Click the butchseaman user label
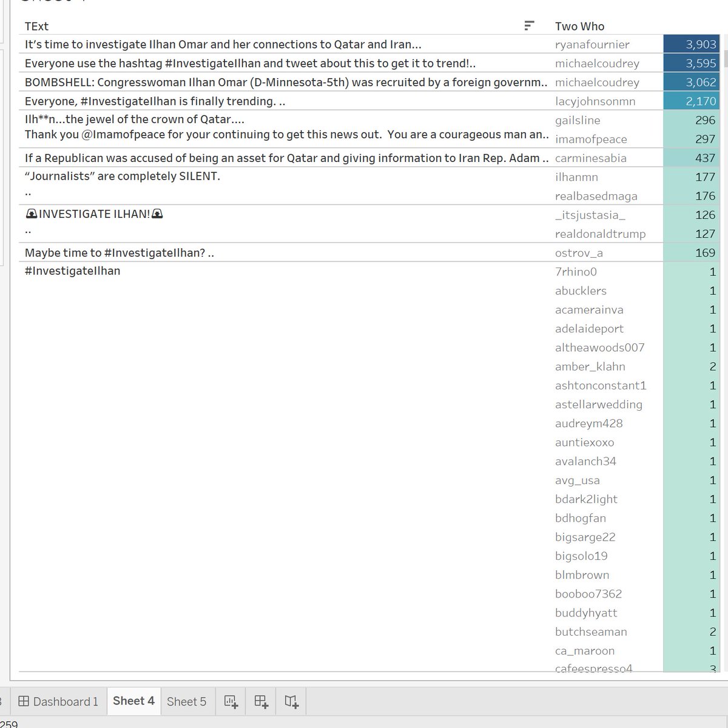 [x=591, y=632]
